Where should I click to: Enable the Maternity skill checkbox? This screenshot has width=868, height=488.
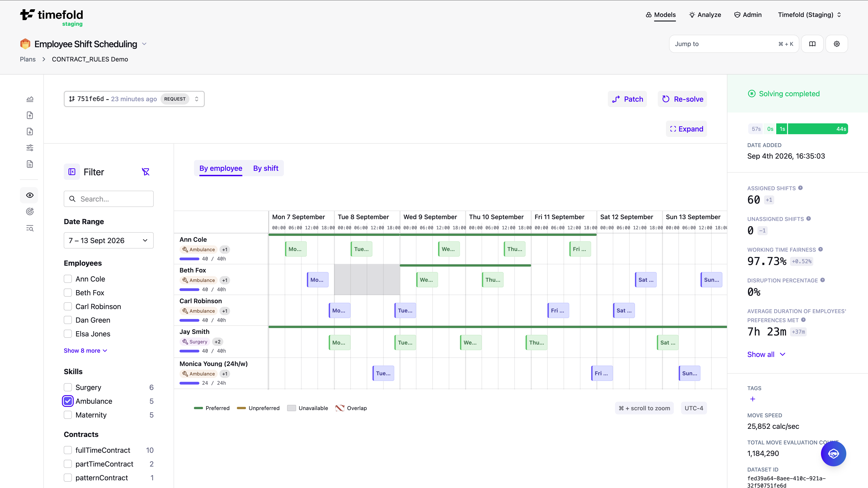pyautogui.click(x=68, y=415)
